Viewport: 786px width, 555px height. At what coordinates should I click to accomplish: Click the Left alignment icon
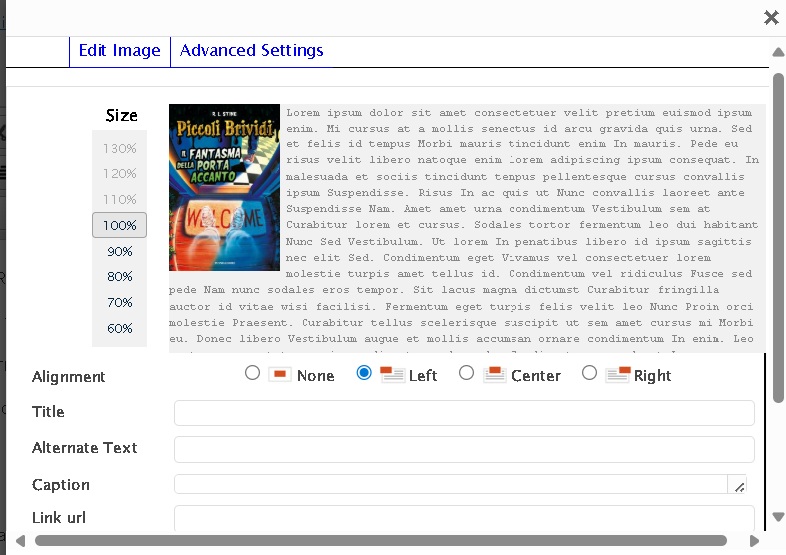point(392,375)
